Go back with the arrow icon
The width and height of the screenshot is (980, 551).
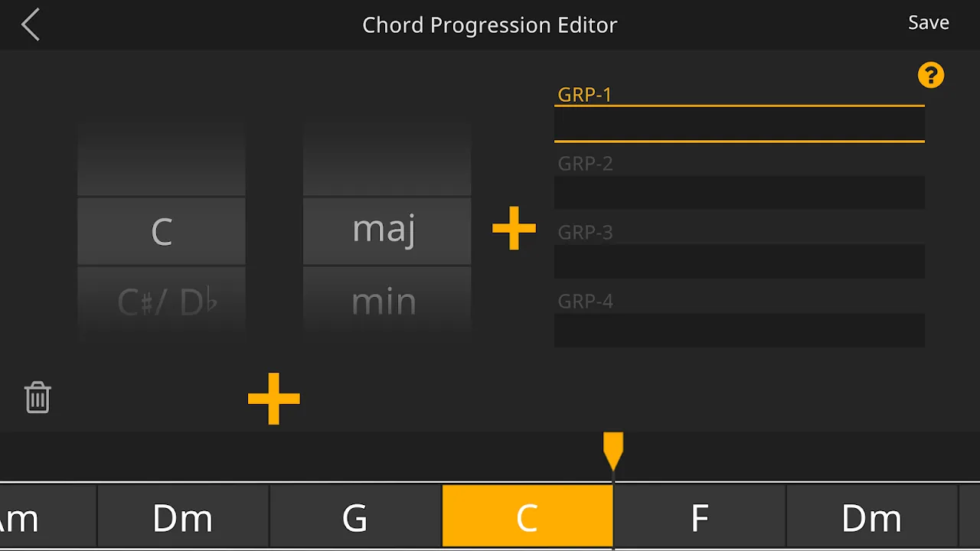pos(29,24)
